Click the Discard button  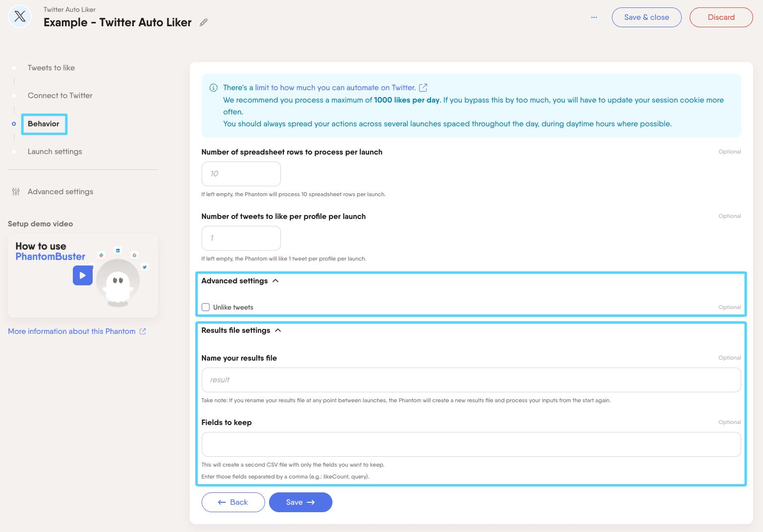coord(721,17)
